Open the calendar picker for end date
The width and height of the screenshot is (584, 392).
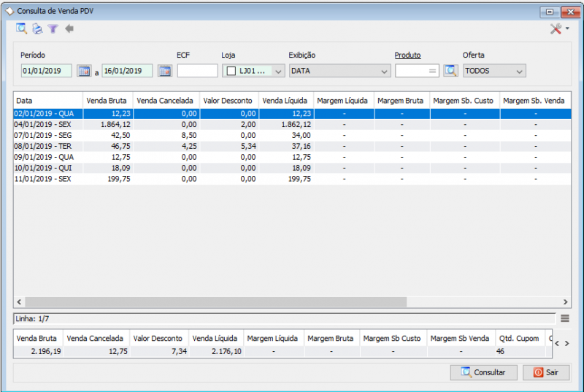(x=165, y=70)
